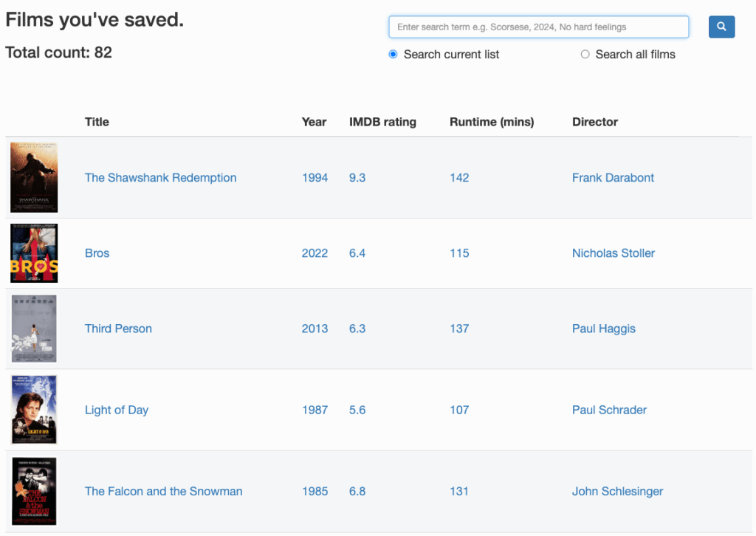Open The Shawshank Redemption title link
The height and width of the screenshot is (536, 756).
160,178
